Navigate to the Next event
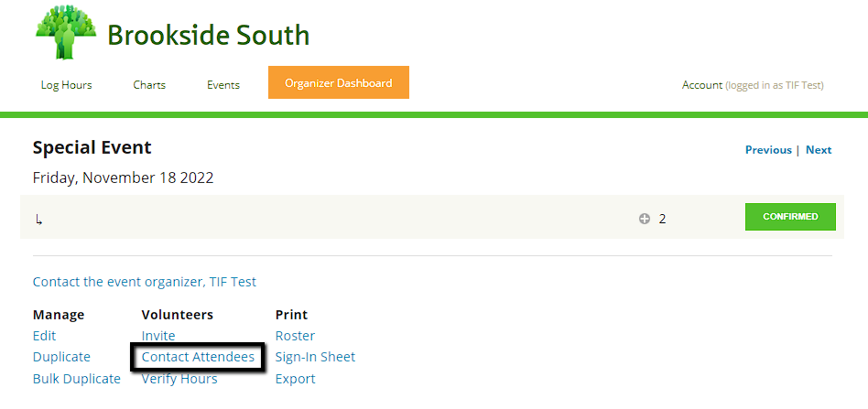Screen dimensions: 868x409 pyautogui.click(x=819, y=150)
